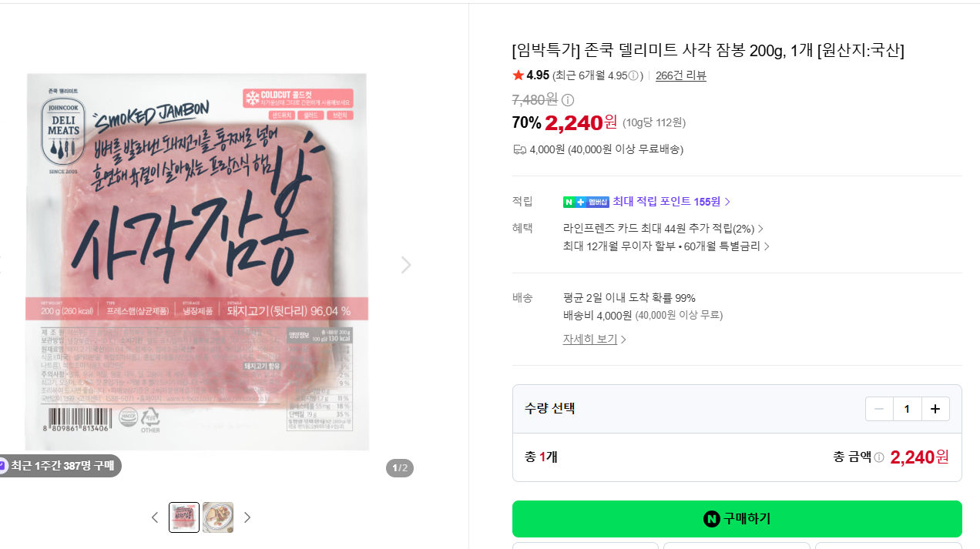Select the first product package thumbnail
980x549 pixels.
point(184,517)
